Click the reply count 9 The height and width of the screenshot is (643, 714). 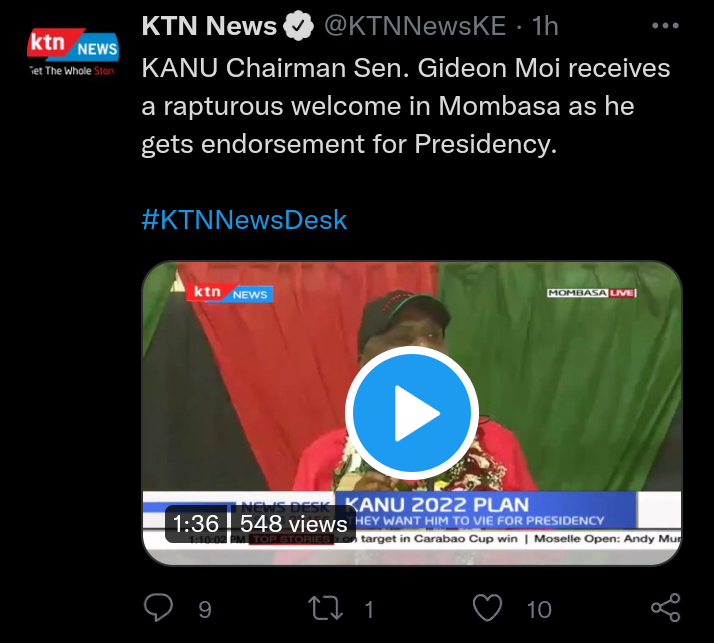pos(205,609)
